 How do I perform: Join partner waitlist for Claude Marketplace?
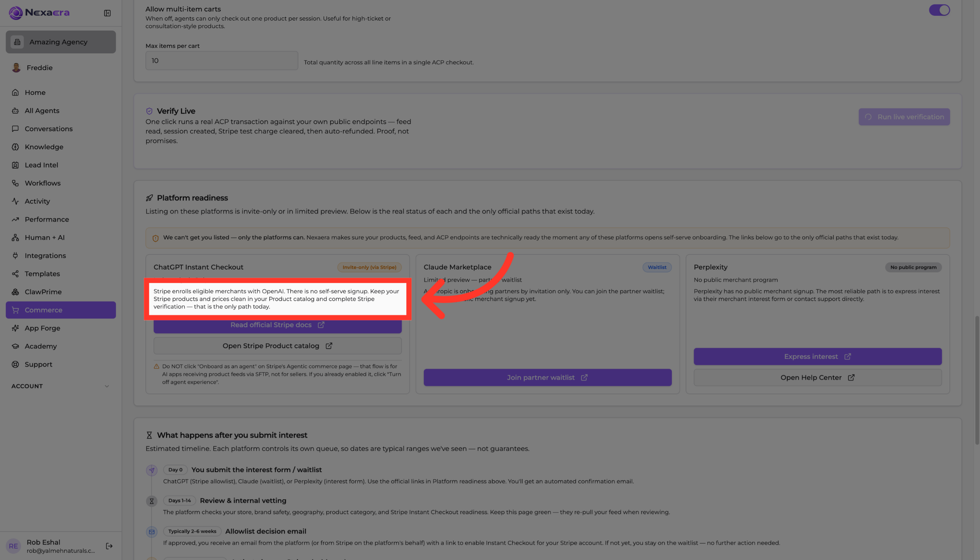(547, 378)
